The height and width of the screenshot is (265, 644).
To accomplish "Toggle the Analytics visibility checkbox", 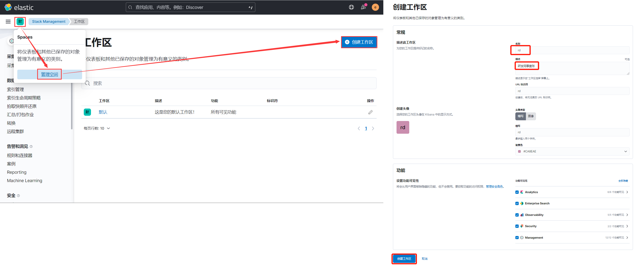I will click(x=517, y=192).
